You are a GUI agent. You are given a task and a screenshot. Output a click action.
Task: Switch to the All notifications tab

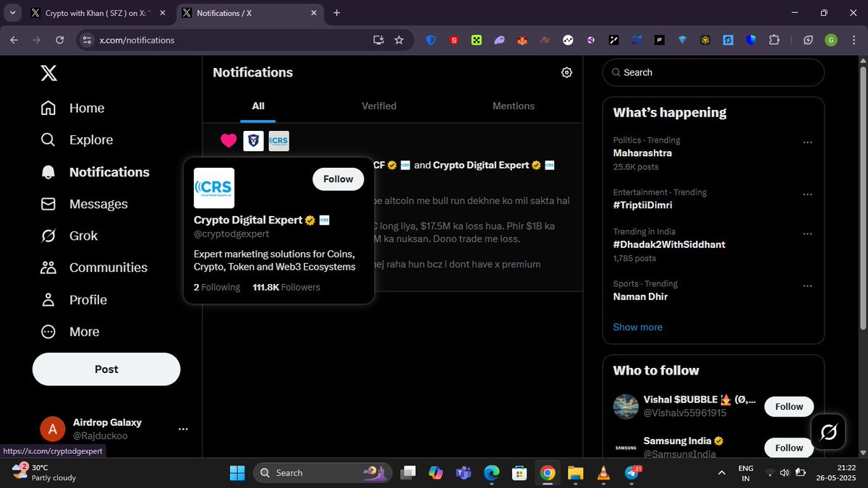pyautogui.click(x=258, y=106)
